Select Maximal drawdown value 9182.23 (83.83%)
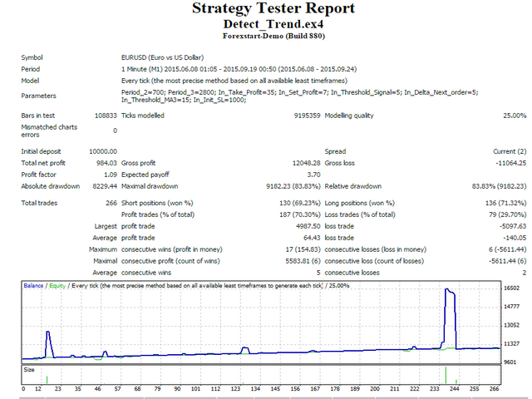 [x=293, y=186]
